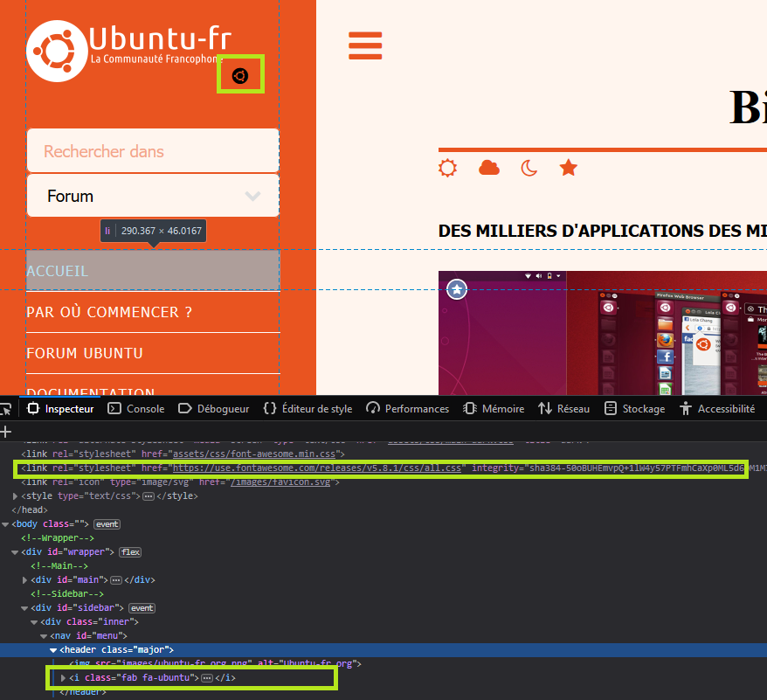Open the Forum dropdown
This screenshot has width=767, height=700.
[153, 196]
